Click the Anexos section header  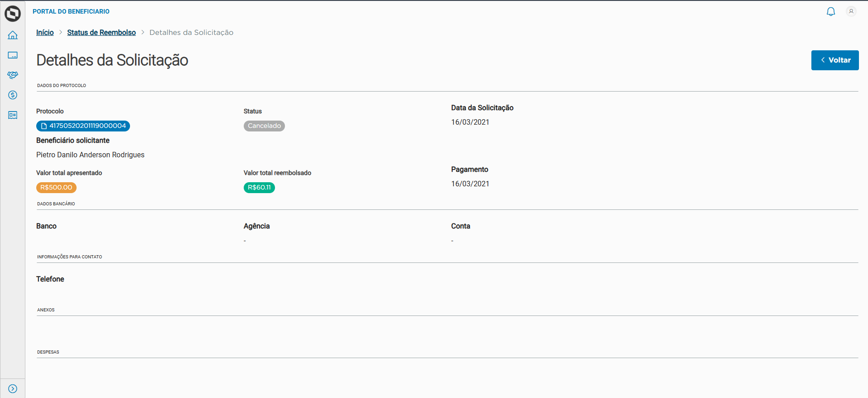(x=46, y=310)
